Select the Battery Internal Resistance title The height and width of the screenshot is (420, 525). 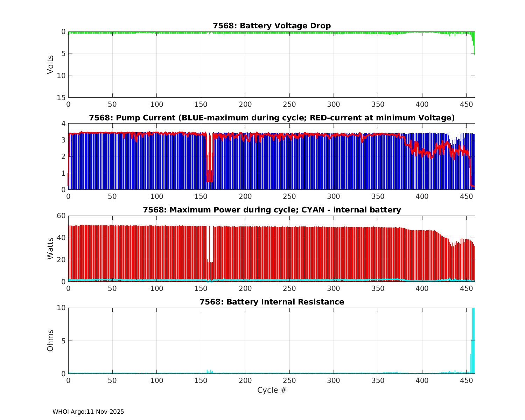pyautogui.click(x=272, y=302)
